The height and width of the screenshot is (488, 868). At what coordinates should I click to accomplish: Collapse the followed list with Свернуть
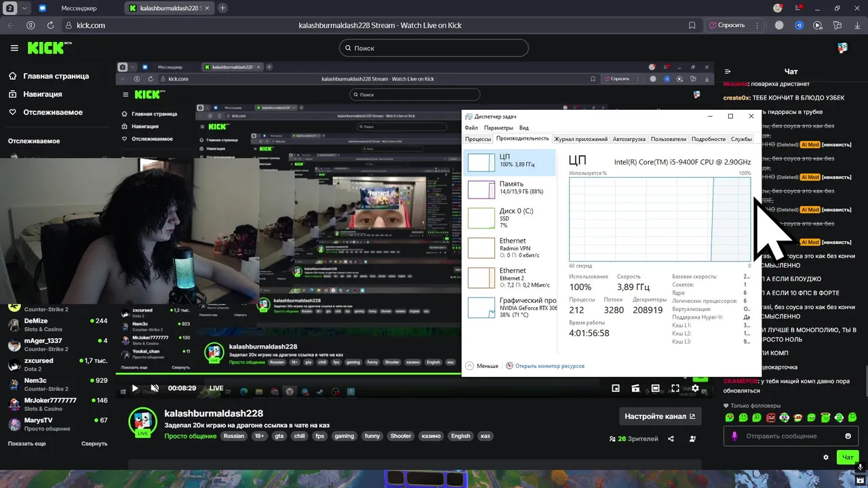tap(94, 443)
